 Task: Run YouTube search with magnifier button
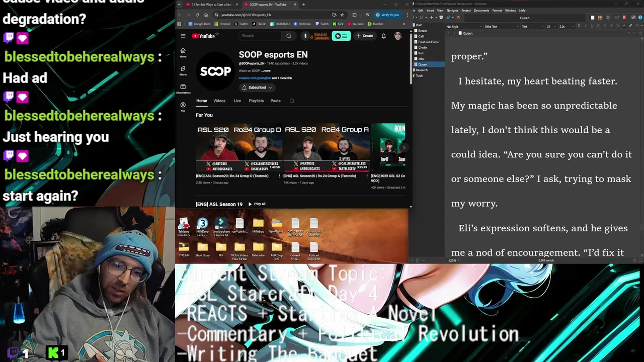289,36
